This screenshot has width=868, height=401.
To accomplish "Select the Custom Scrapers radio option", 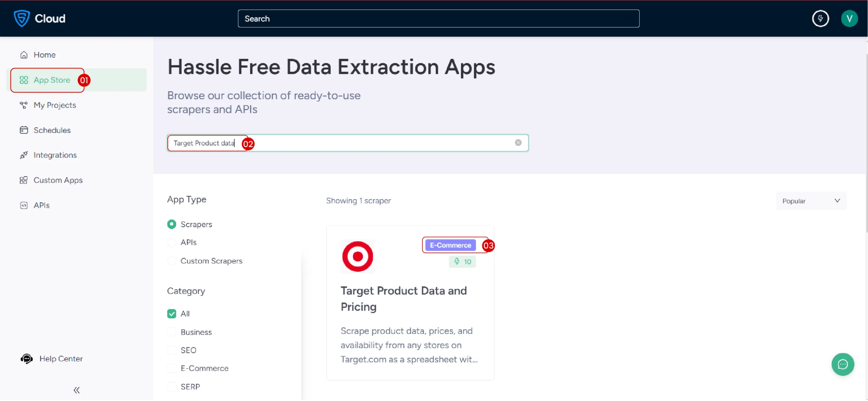I will [172, 261].
